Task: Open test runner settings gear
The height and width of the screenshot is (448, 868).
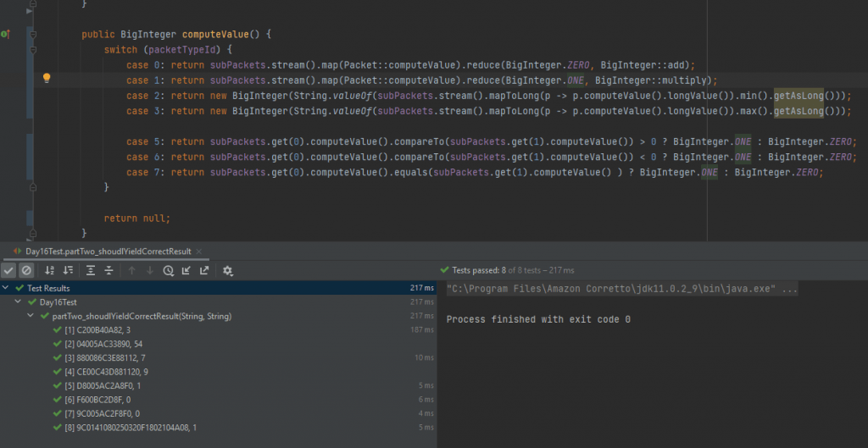Action: (x=227, y=270)
